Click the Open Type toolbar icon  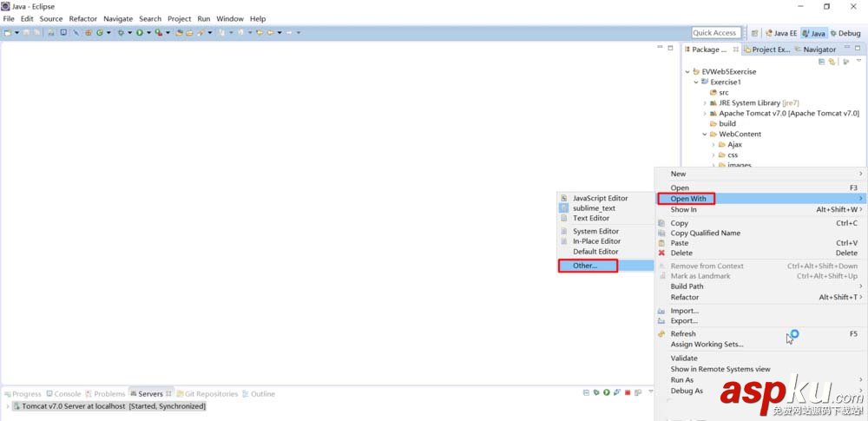coord(179,33)
